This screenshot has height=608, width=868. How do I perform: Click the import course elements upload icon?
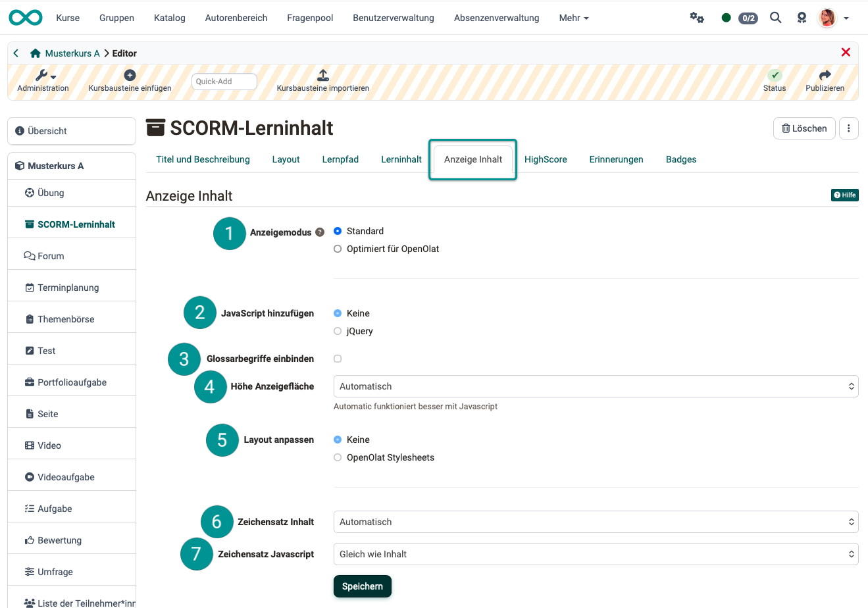(322, 74)
